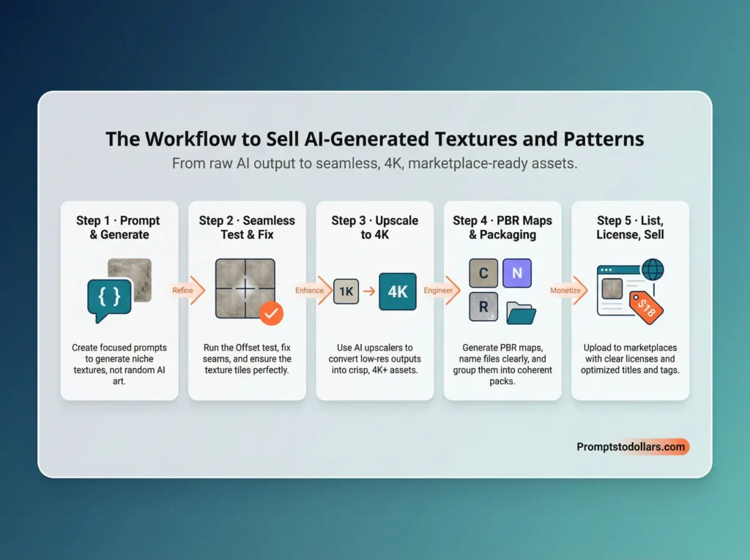This screenshot has height=560, width=750.
Task: Click the C color map tile
Action: (483, 272)
